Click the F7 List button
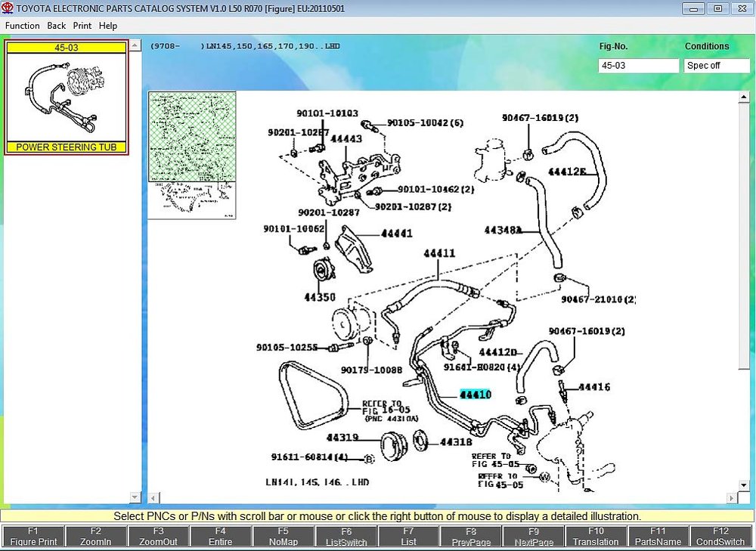The height and width of the screenshot is (551, 756). pos(408,536)
